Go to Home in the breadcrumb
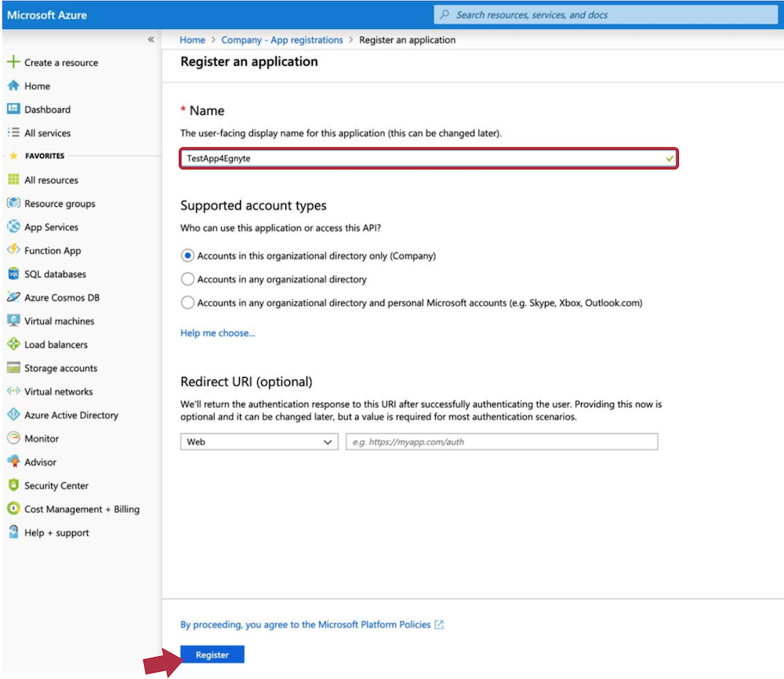Image resolution: width=784 pixels, height=679 pixels. [x=193, y=40]
